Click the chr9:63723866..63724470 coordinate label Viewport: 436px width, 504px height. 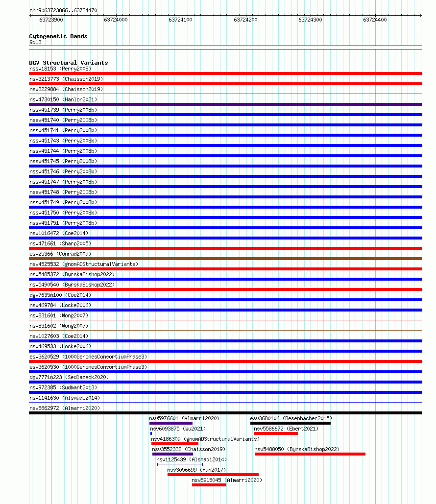pos(63,10)
